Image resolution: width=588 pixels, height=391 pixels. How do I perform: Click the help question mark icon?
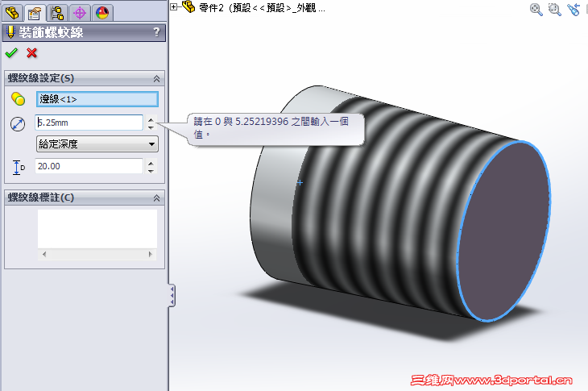(x=157, y=32)
